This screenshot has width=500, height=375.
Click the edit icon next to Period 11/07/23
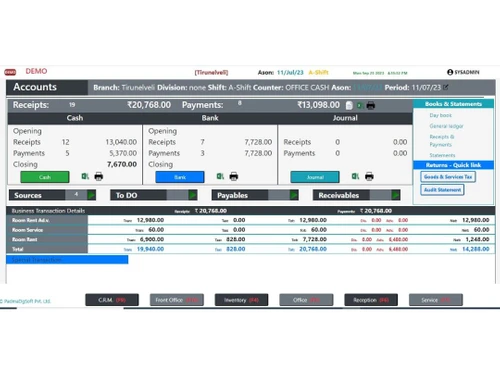click(446, 87)
